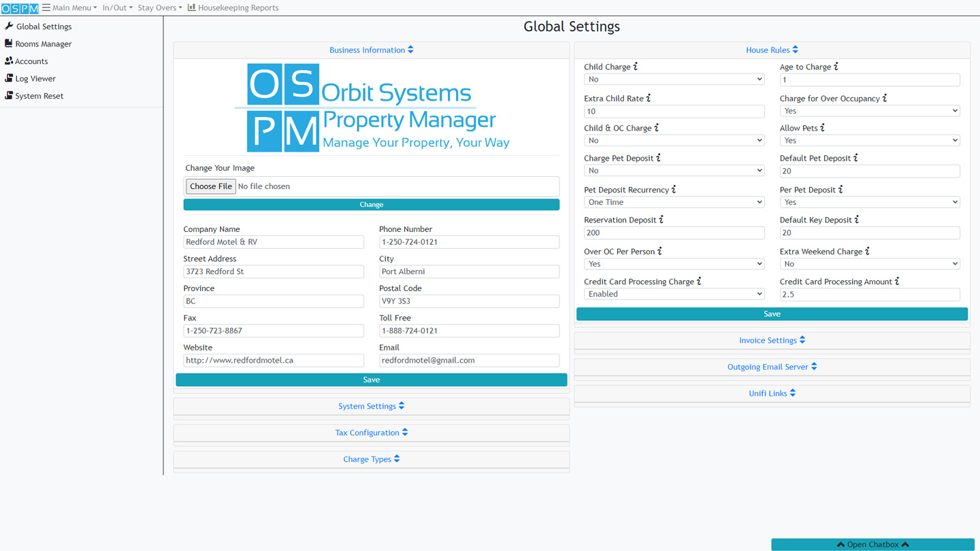The image size is (980, 551).
Task: Show info for Child & OC Charge
Action: tap(657, 128)
